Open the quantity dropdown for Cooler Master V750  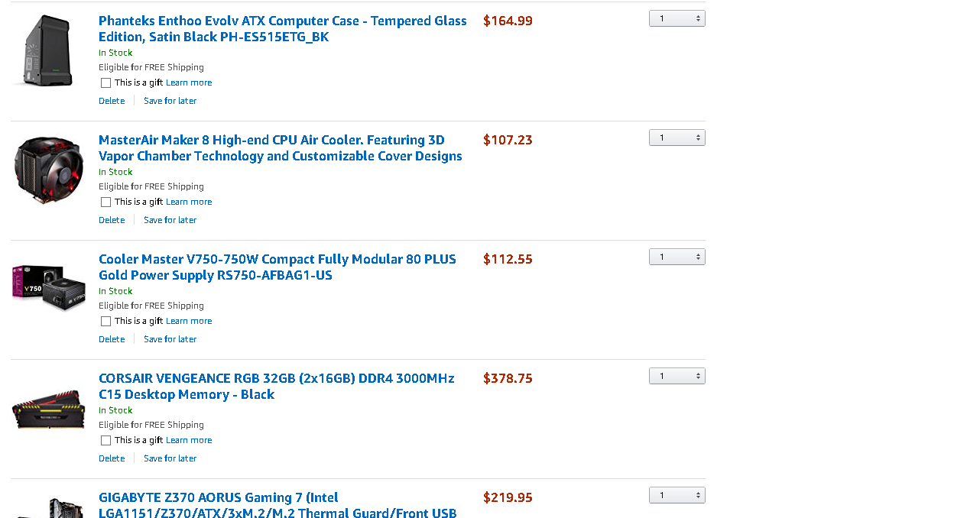point(677,257)
